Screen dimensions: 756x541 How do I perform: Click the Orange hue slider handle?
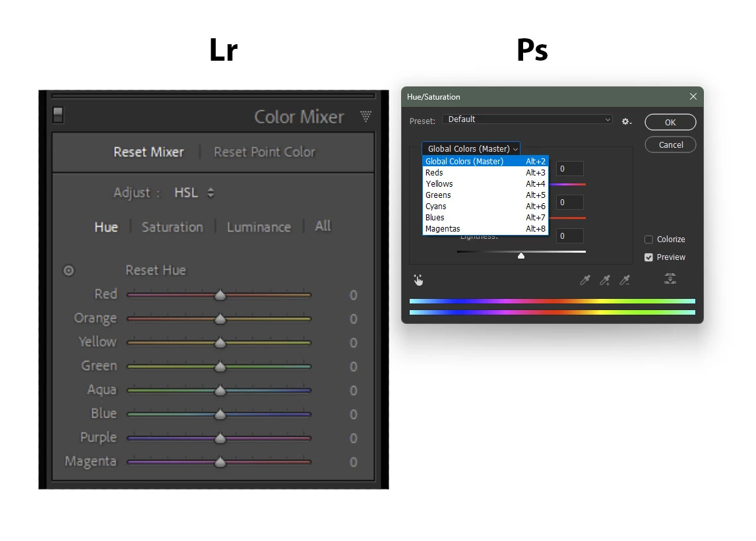[220, 319]
